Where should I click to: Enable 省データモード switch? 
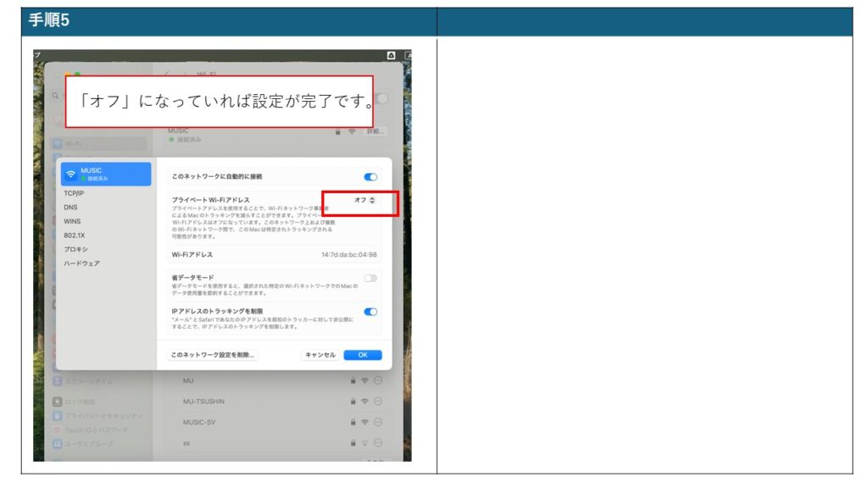coord(370,278)
